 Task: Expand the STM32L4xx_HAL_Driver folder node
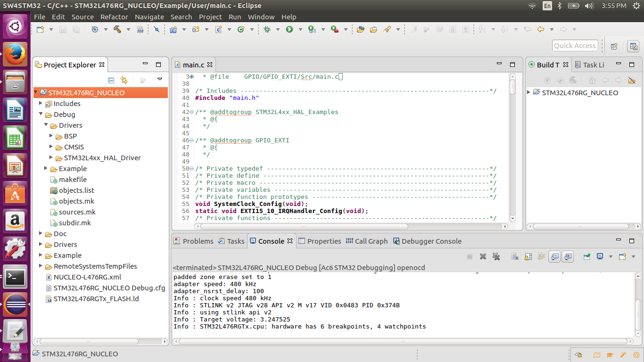[x=51, y=158]
